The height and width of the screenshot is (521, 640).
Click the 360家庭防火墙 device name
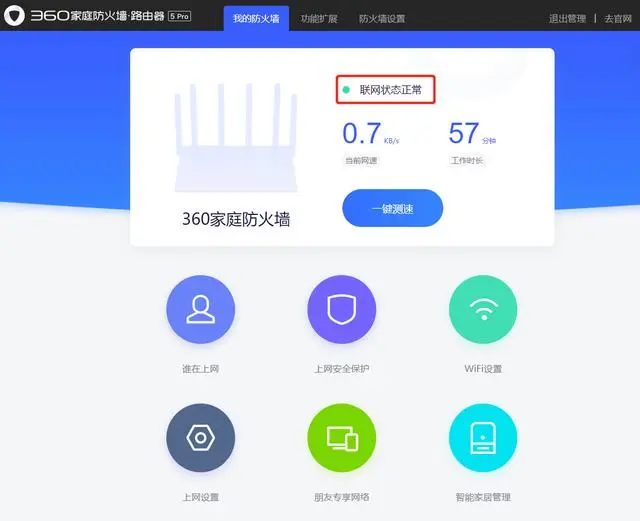tap(236, 219)
